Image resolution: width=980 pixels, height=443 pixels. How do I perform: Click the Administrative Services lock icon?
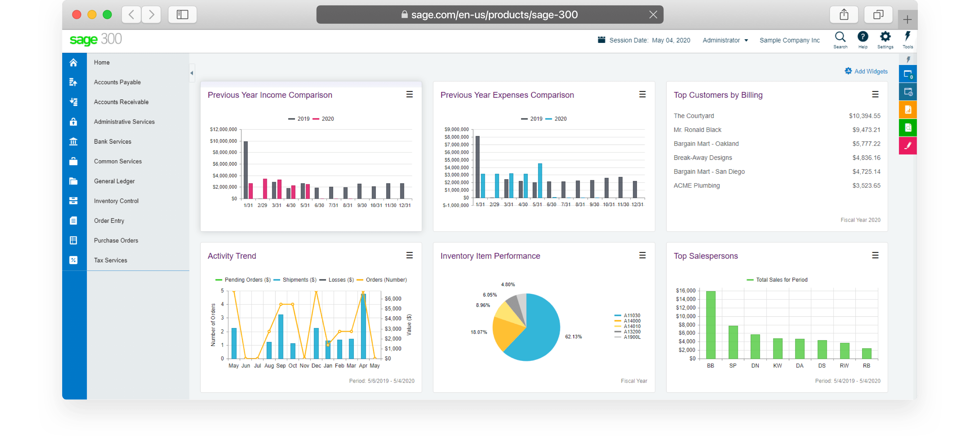pyautogui.click(x=73, y=122)
